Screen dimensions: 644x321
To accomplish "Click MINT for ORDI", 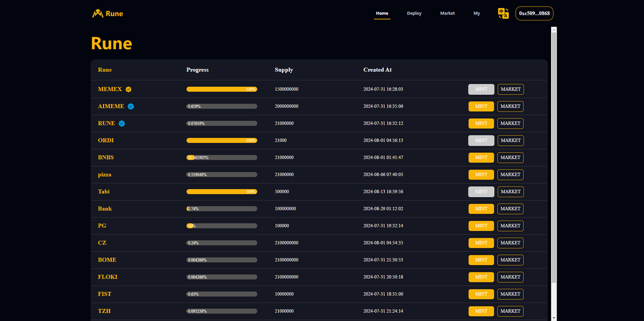I will tap(481, 140).
